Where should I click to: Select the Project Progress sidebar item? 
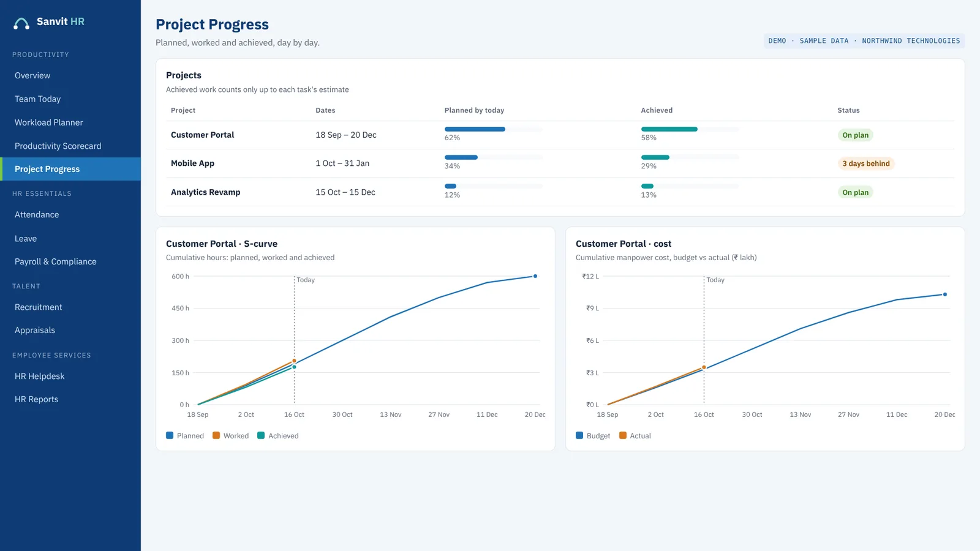(x=70, y=169)
